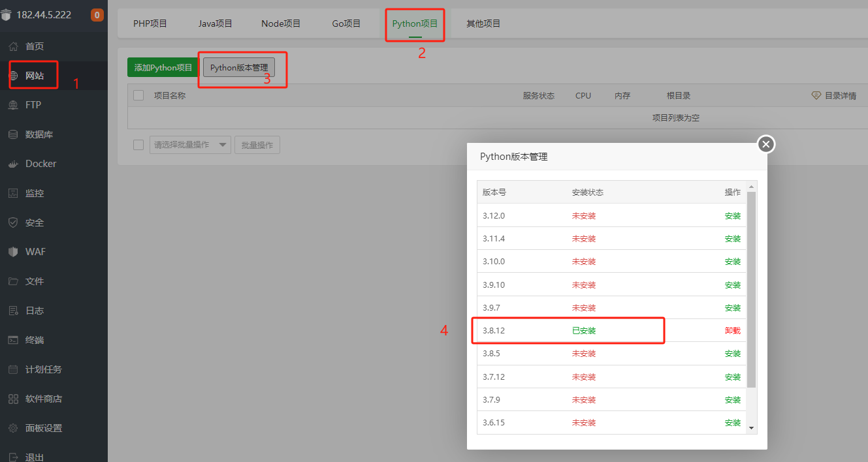The width and height of the screenshot is (868, 462).
Task: Open the 请选择批量操作 dropdown
Action: pos(190,145)
